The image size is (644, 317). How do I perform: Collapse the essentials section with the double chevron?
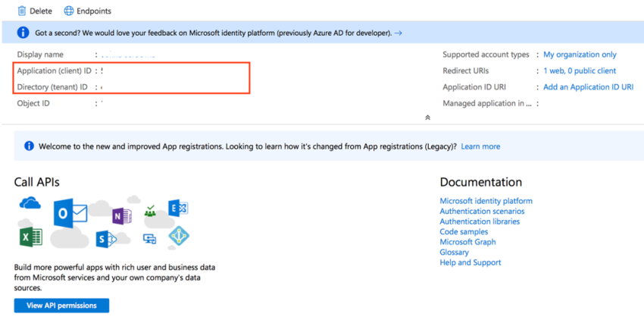(427, 118)
